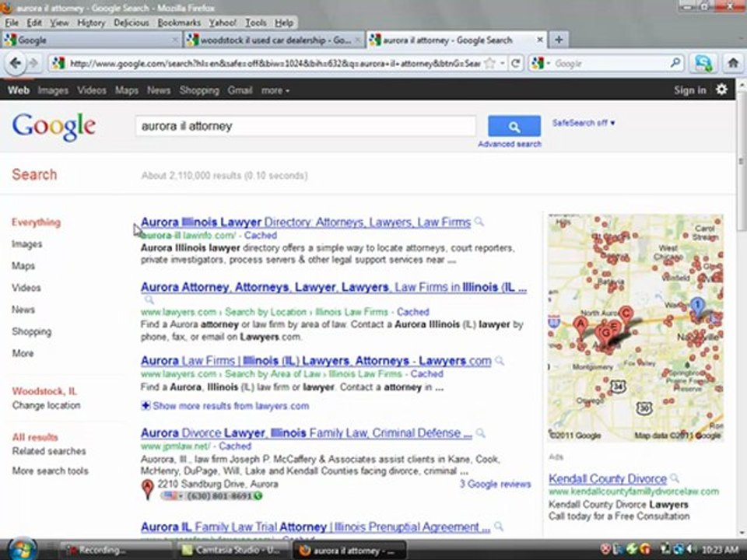Image resolution: width=747 pixels, height=560 pixels.
Task: Open a new tab with plus button
Action: pyautogui.click(x=559, y=40)
